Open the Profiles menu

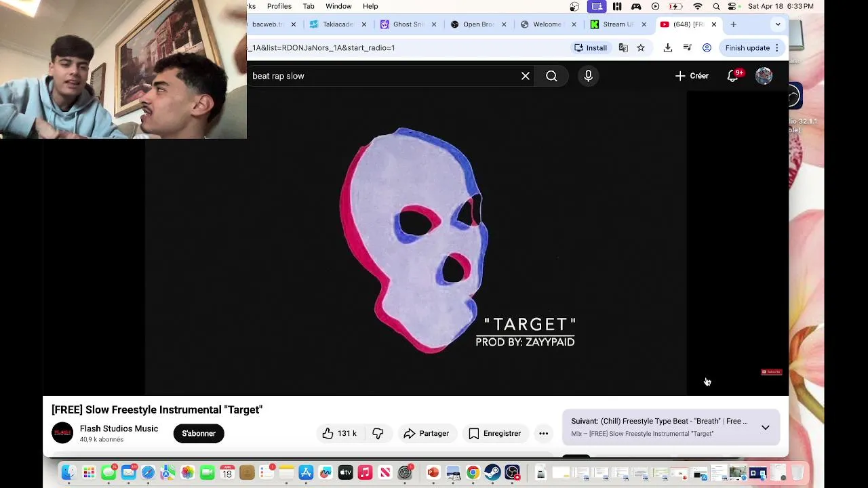(x=279, y=6)
